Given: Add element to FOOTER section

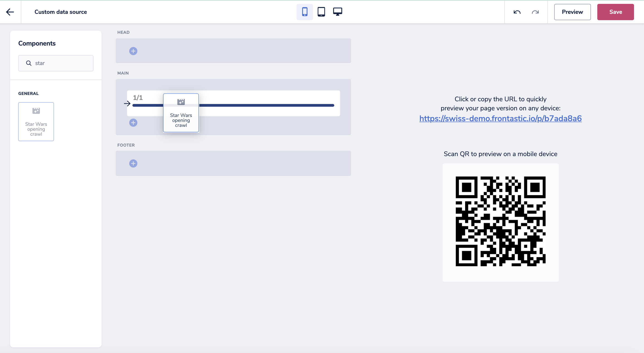Looking at the screenshot, I should point(133,163).
